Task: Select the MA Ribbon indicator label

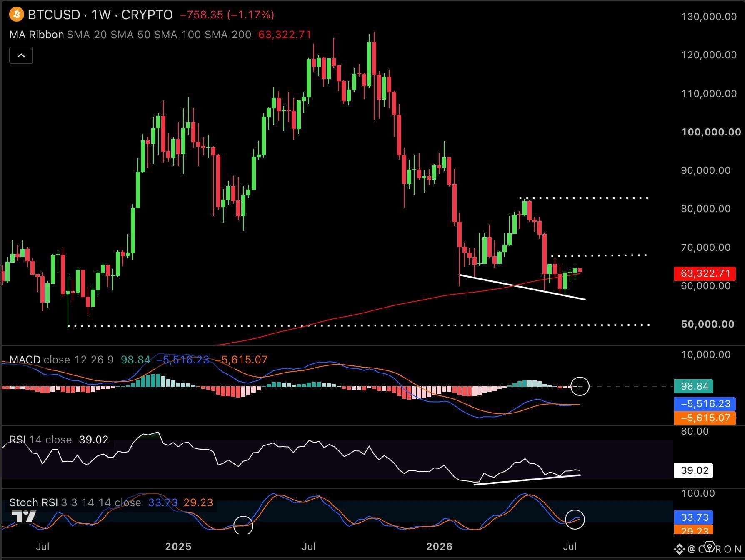Action: (x=37, y=35)
